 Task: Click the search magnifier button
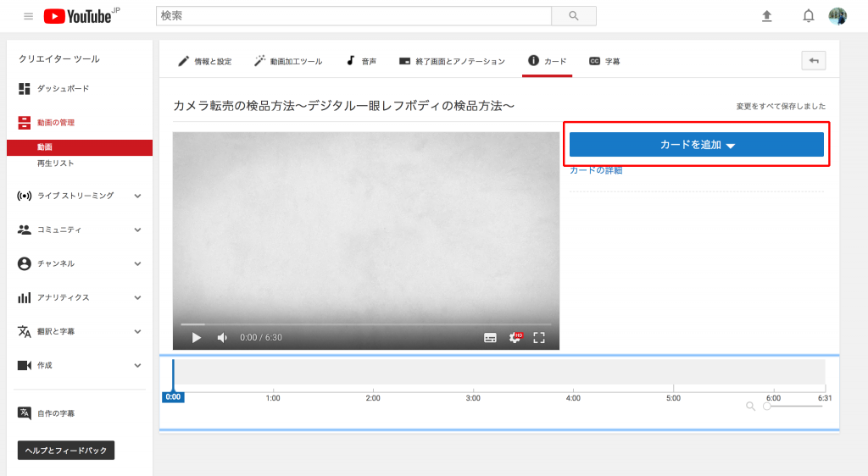pos(574,16)
